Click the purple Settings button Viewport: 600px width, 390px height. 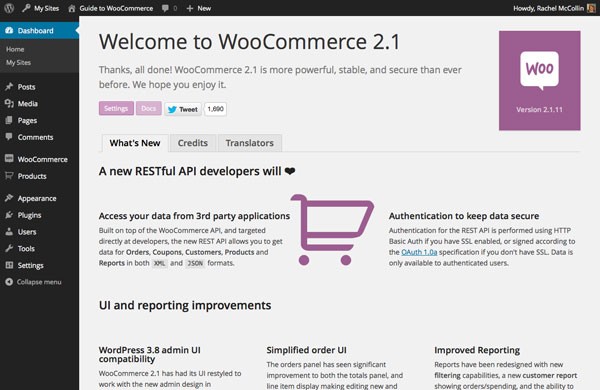pyautogui.click(x=116, y=108)
